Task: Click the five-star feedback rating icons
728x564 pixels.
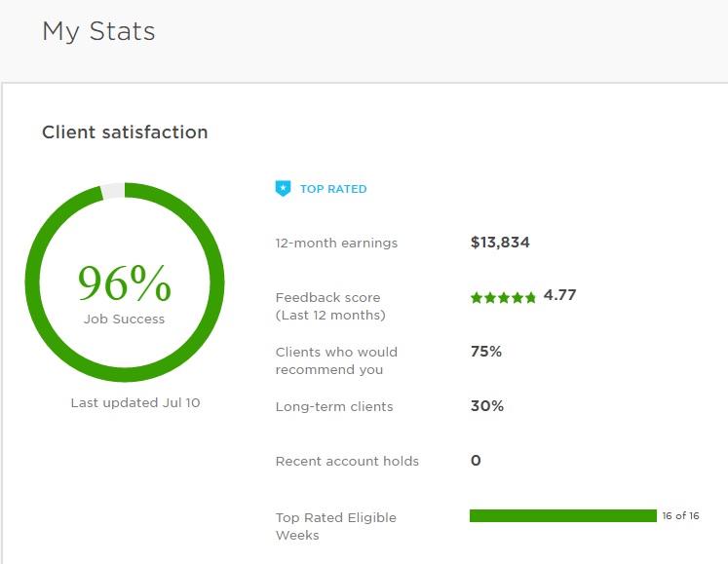Action: (503, 297)
